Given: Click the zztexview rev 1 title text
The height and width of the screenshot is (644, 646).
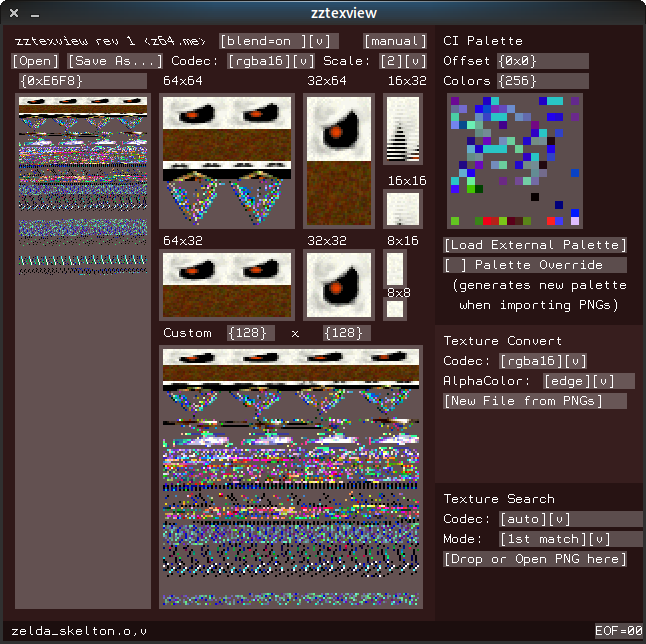Looking at the screenshot, I should (110, 41).
